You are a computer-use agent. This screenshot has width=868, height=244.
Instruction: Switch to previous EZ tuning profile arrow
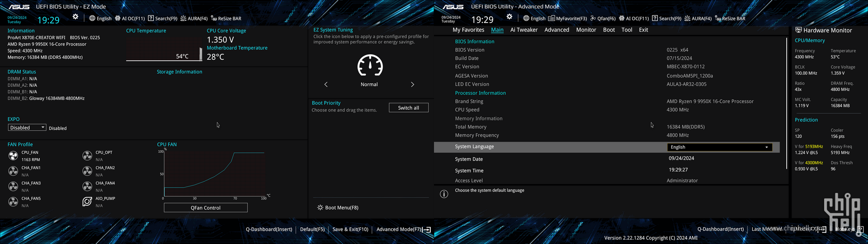tap(326, 84)
